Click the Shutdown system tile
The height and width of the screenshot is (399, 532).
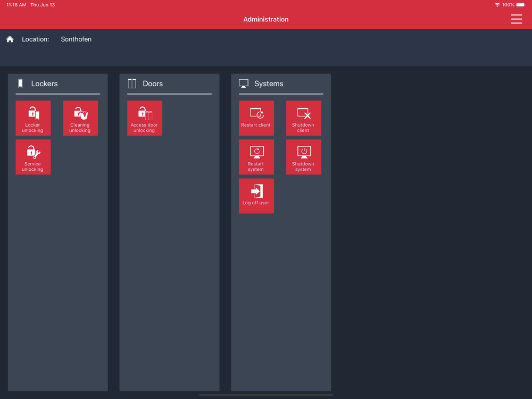(303, 157)
